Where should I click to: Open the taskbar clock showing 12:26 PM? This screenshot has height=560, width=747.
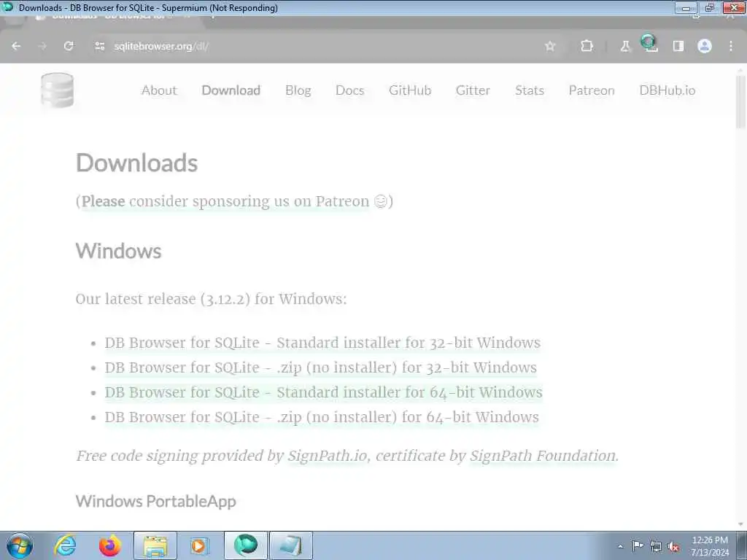pos(710,546)
